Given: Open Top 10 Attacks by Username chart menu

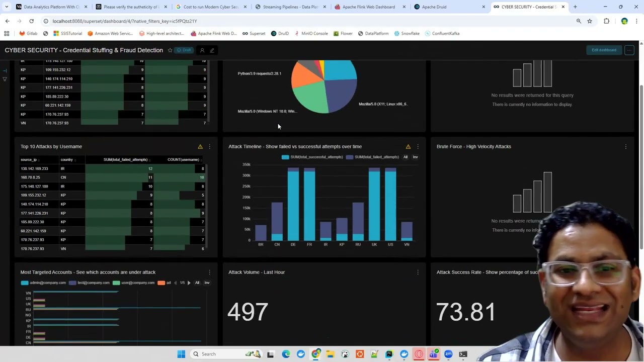Looking at the screenshot, I should 210,146.
